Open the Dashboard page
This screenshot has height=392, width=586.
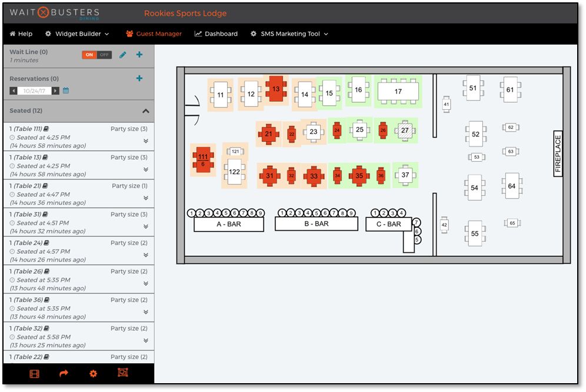coord(216,33)
